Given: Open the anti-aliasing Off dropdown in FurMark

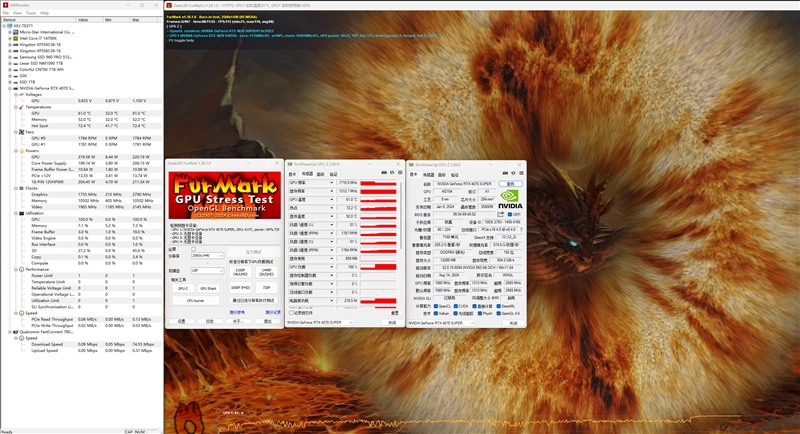Looking at the screenshot, I should click(x=207, y=271).
